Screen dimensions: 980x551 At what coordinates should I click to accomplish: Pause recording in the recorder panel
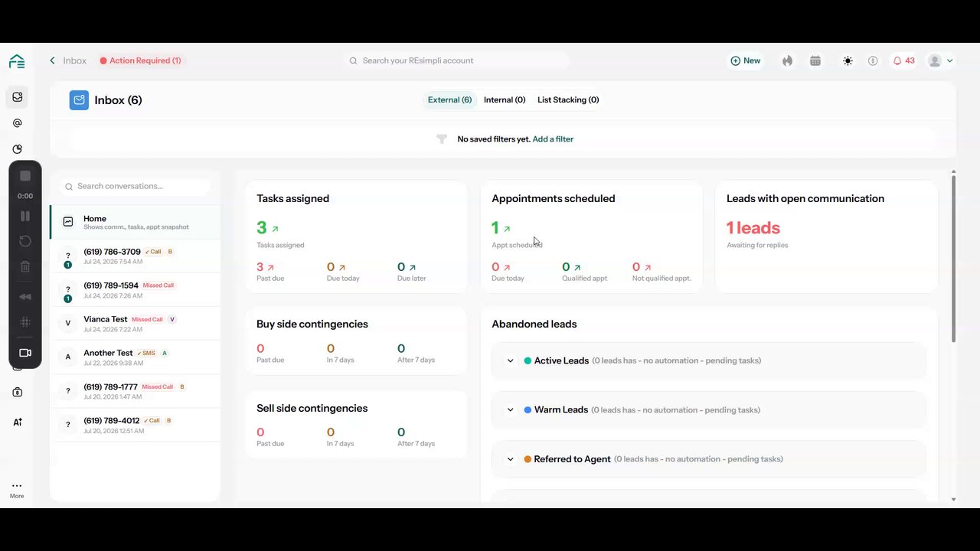coord(25,217)
